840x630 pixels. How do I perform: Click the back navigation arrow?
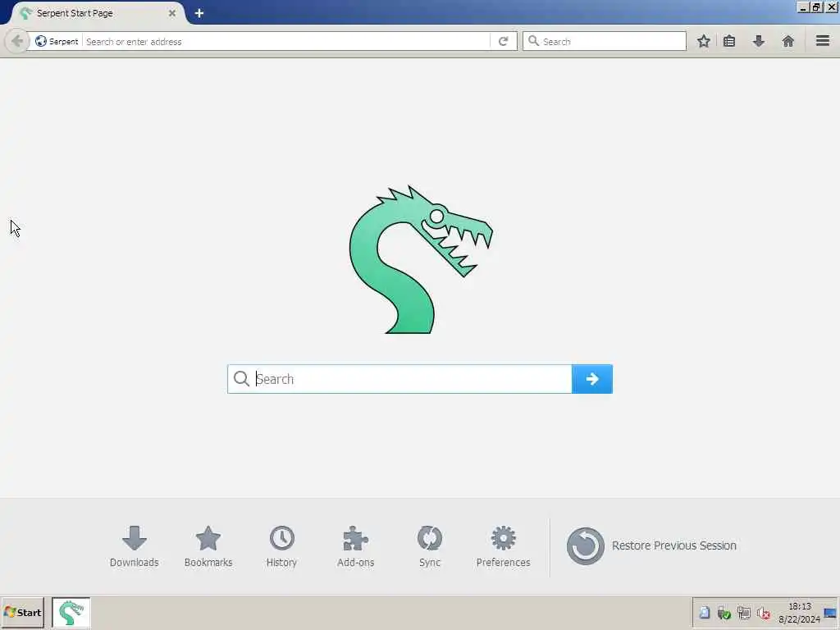(16, 41)
